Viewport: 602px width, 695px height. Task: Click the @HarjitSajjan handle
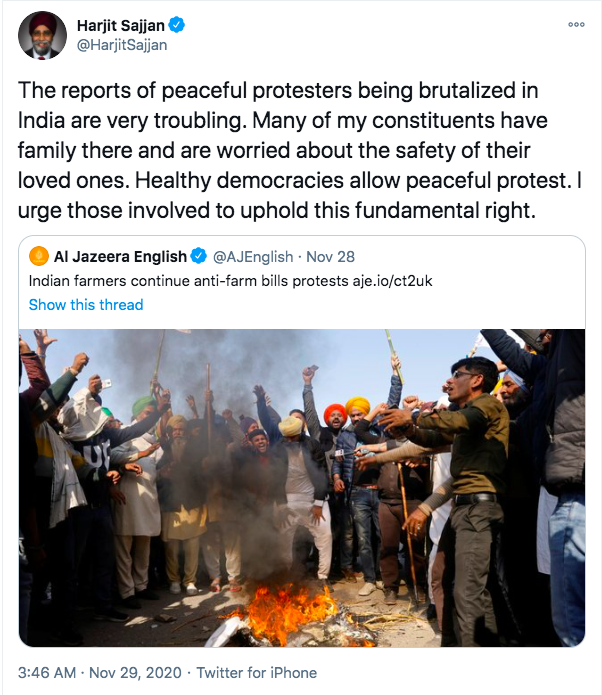pyautogui.click(x=122, y=45)
